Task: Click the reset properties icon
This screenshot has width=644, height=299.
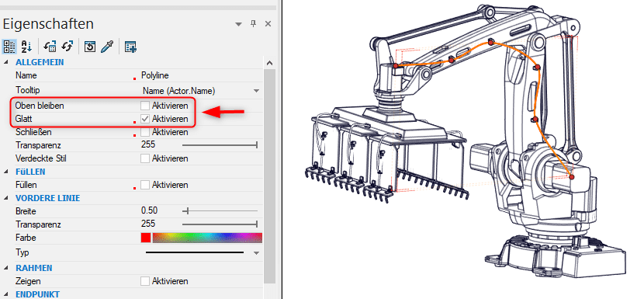Action: (90, 47)
